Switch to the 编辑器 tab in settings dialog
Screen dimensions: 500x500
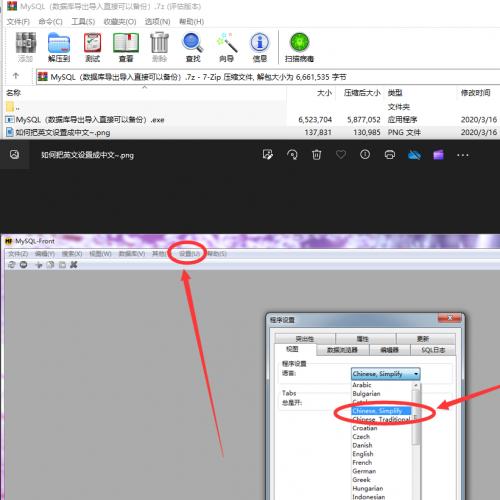(390, 350)
